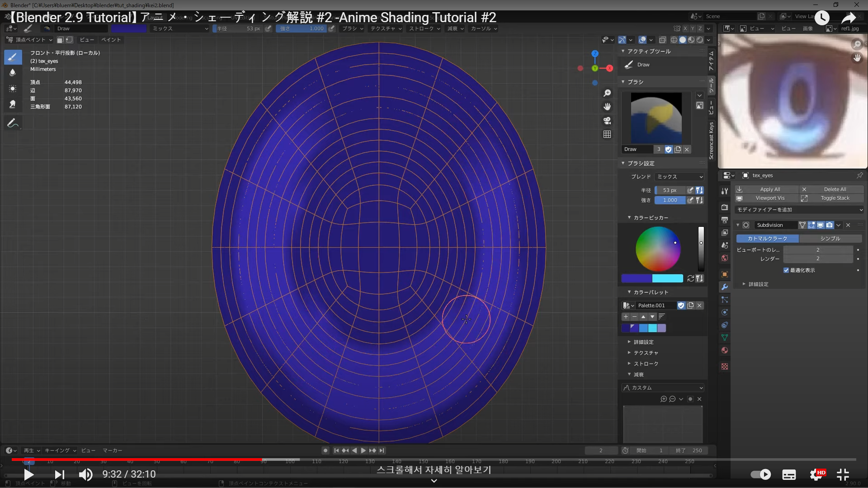Select the Annotate tool in left toolbar

13,123
